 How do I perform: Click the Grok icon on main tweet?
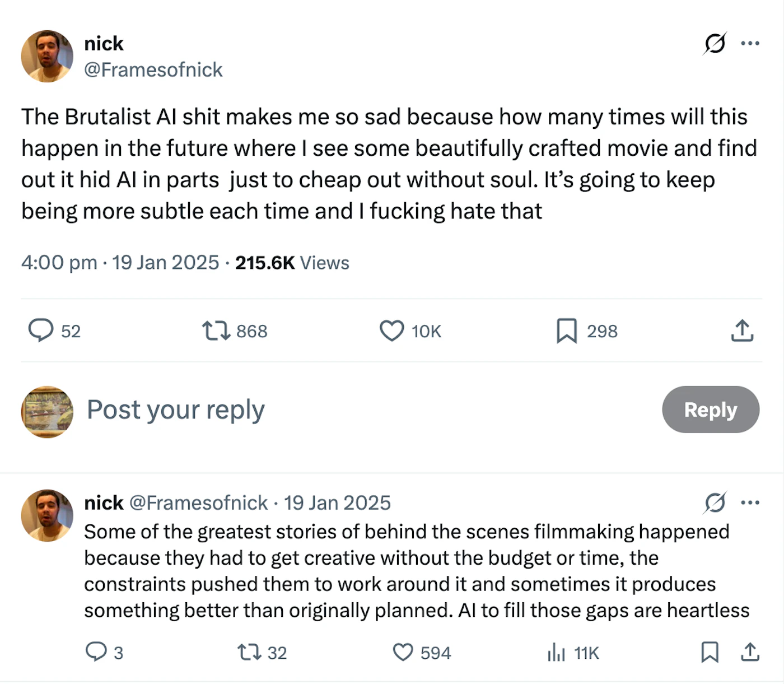pos(715,43)
